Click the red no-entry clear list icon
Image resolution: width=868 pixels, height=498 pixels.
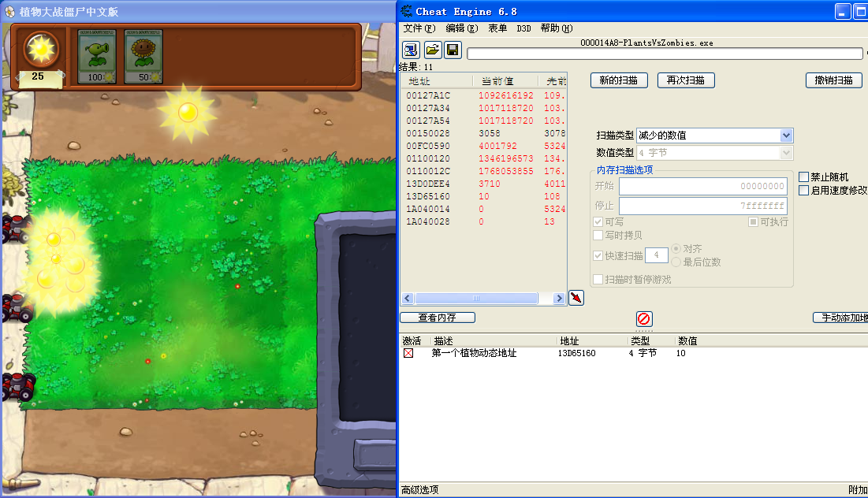click(644, 318)
